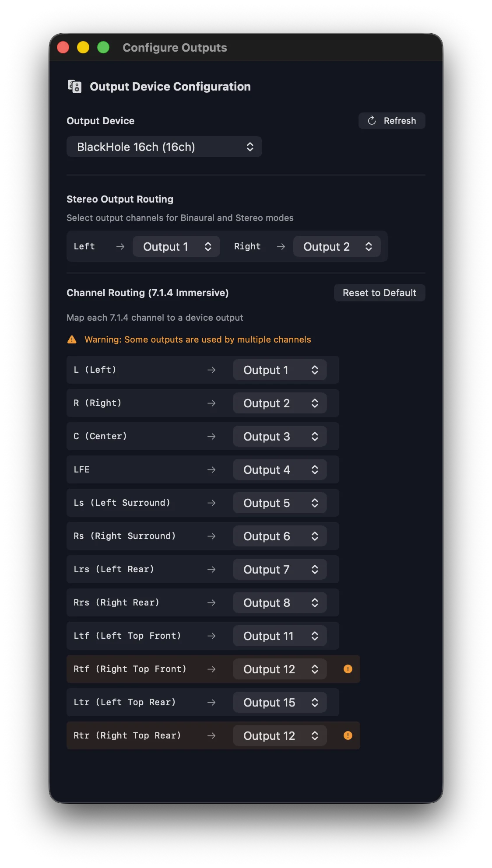Click the orange conflict badge on Rtf row
The width and height of the screenshot is (492, 868).
point(348,668)
